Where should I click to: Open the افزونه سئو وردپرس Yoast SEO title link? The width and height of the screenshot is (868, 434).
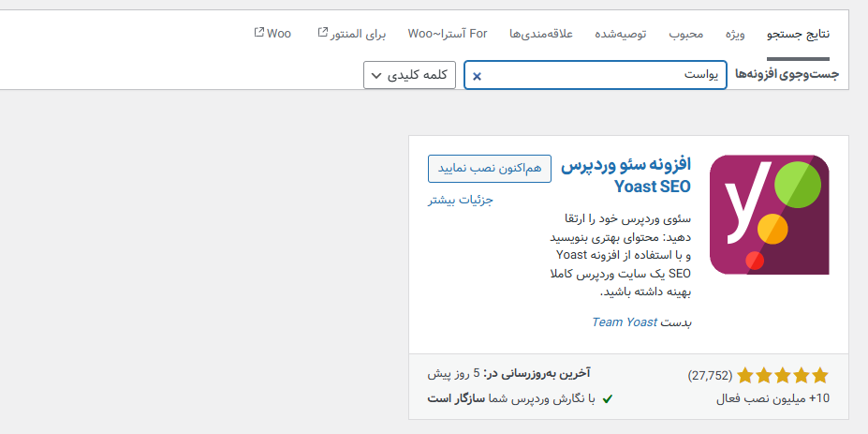pos(626,175)
